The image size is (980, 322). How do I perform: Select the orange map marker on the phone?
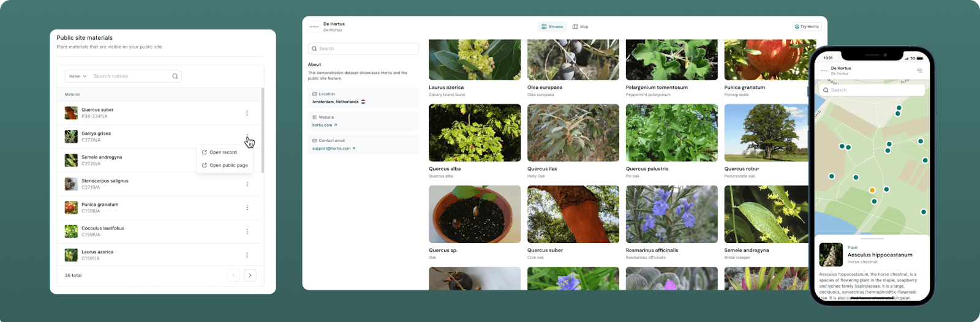(872, 190)
